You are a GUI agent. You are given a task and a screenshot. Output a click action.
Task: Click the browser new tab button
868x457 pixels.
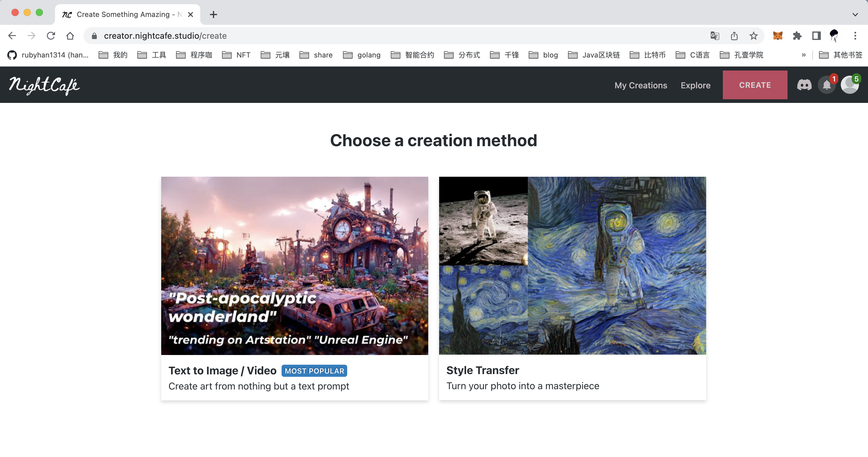pyautogui.click(x=214, y=14)
